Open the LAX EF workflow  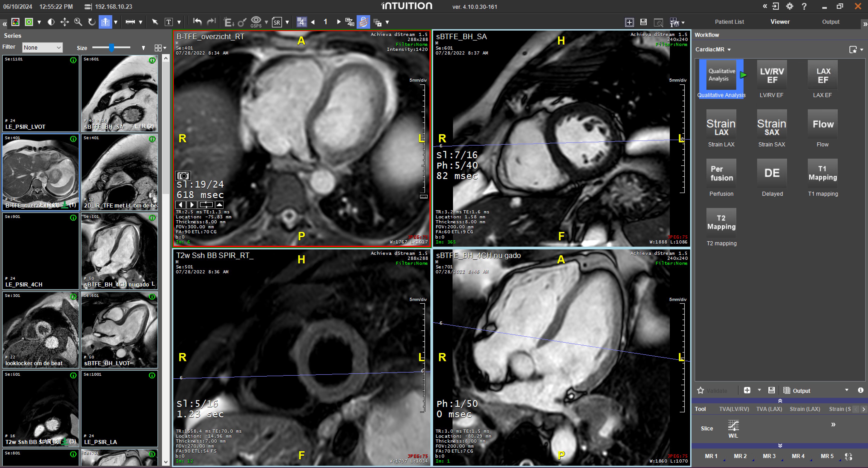(x=823, y=79)
